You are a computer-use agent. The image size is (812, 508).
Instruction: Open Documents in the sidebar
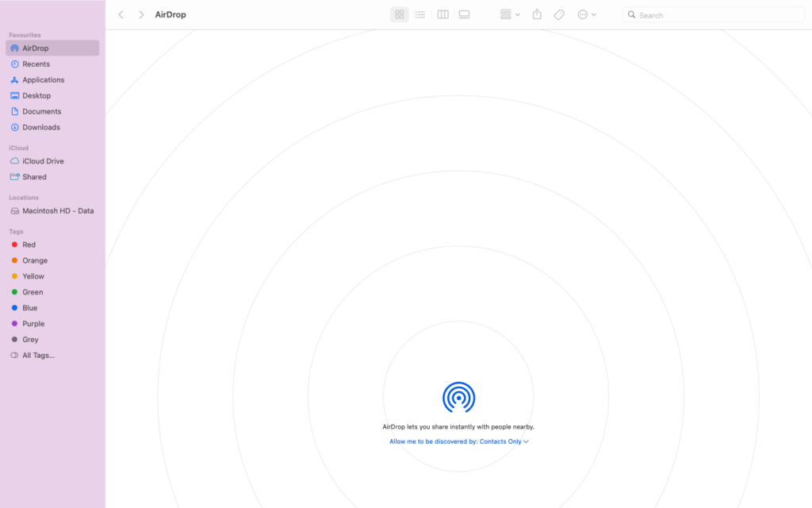[x=52, y=111]
